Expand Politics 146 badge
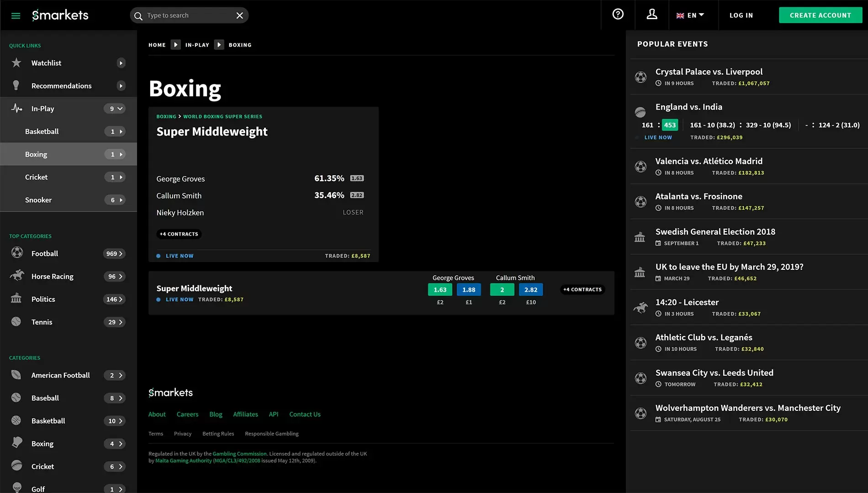The height and width of the screenshot is (493, 868). [x=114, y=299]
